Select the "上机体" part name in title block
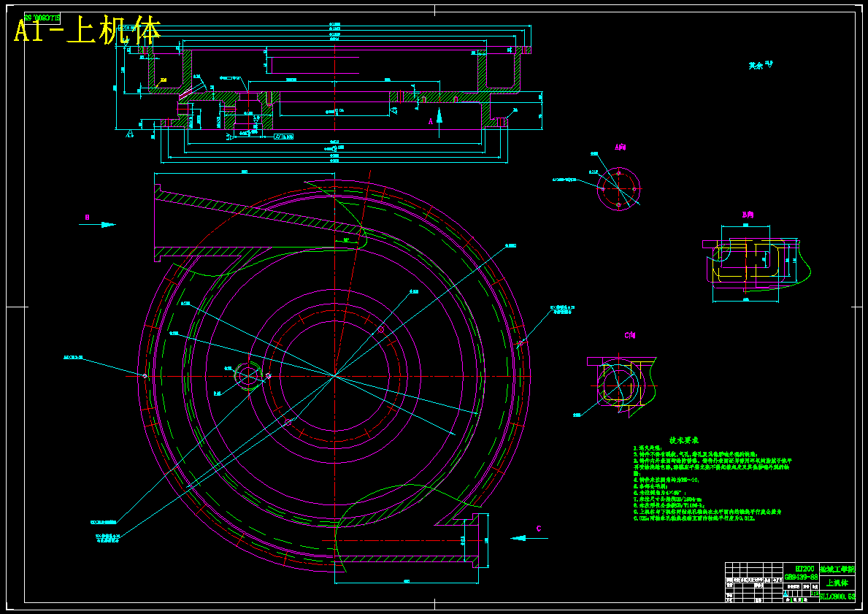This screenshot has height=614, width=868. click(837, 583)
